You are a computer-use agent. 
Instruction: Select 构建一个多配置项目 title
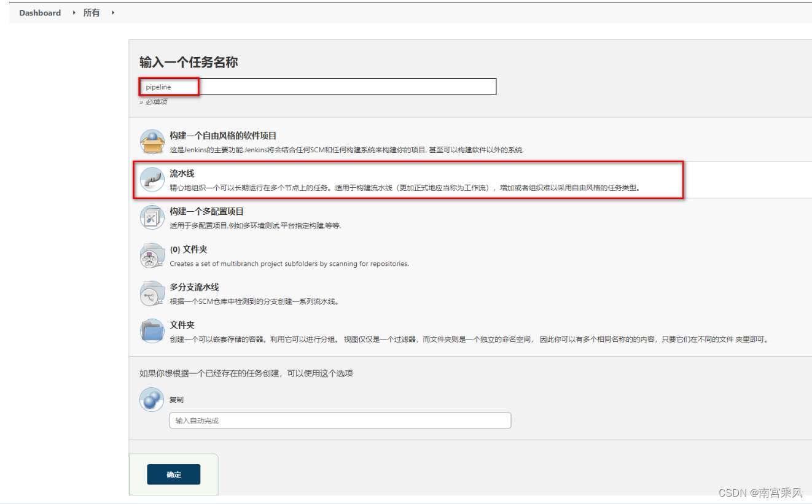tap(207, 211)
